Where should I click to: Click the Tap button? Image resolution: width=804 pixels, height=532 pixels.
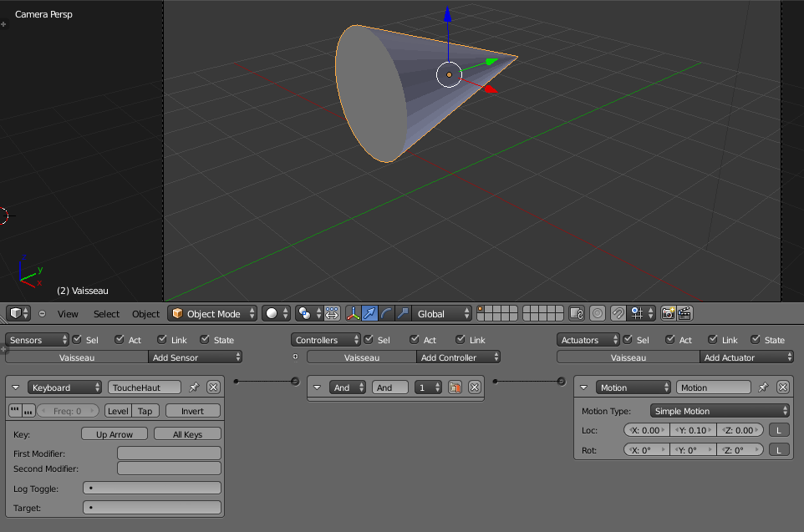(145, 411)
